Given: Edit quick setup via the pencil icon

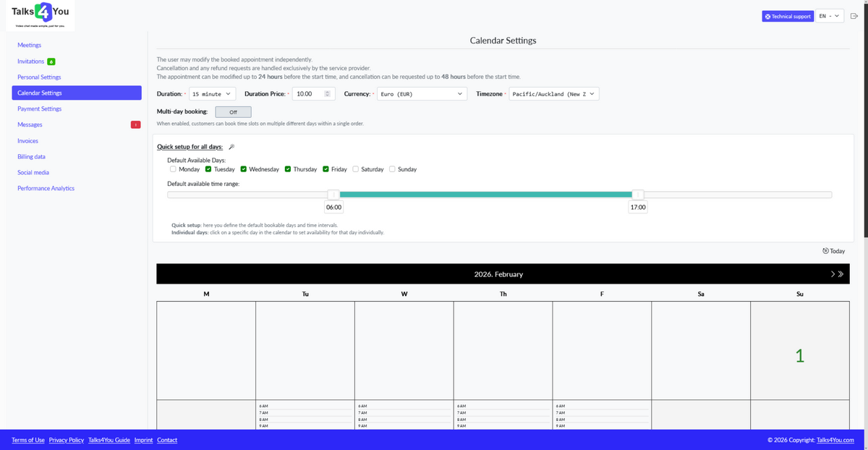Looking at the screenshot, I should tap(230, 146).
